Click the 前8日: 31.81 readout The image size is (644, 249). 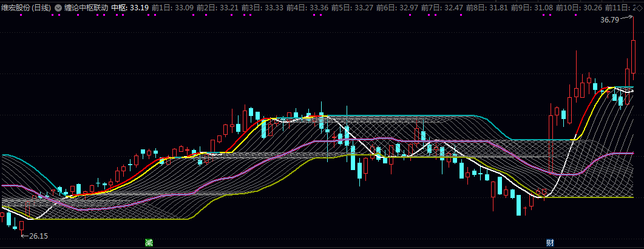point(487,7)
